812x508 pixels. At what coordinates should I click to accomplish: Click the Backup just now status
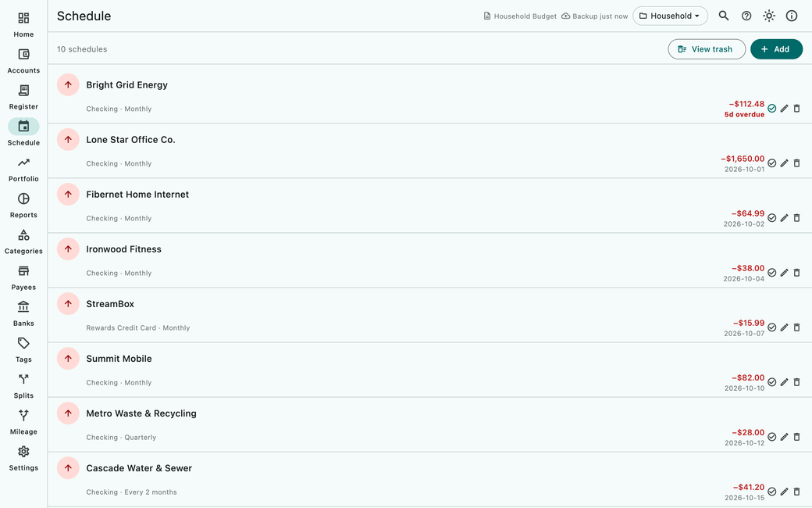594,16
